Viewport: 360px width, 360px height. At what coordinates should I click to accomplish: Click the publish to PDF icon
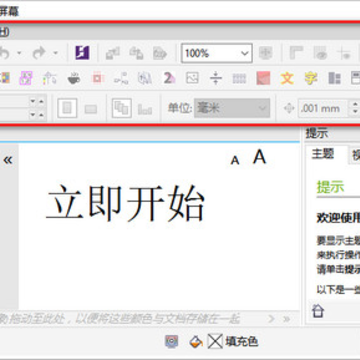coord(160,53)
